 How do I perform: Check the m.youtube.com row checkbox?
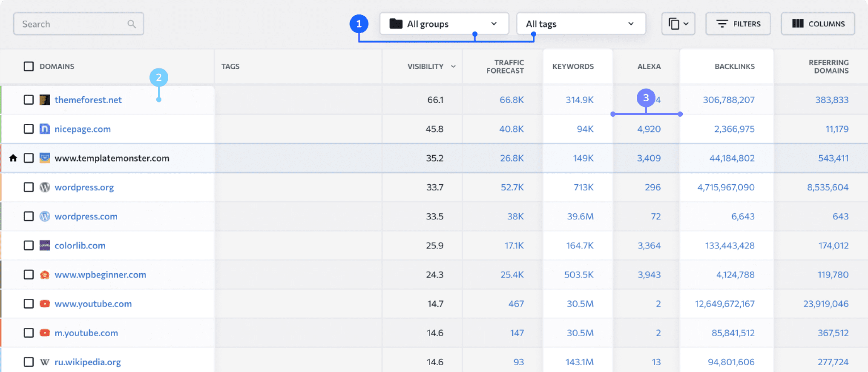pyautogui.click(x=29, y=333)
